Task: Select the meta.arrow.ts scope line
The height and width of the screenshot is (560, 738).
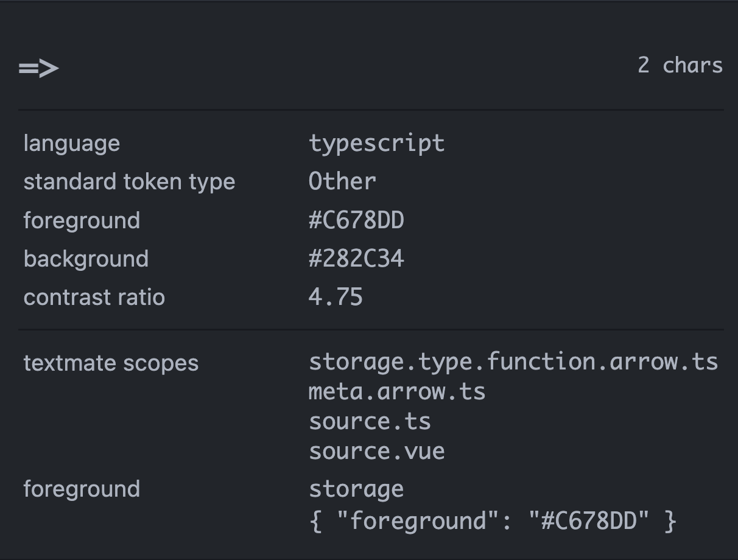Action: click(x=397, y=391)
